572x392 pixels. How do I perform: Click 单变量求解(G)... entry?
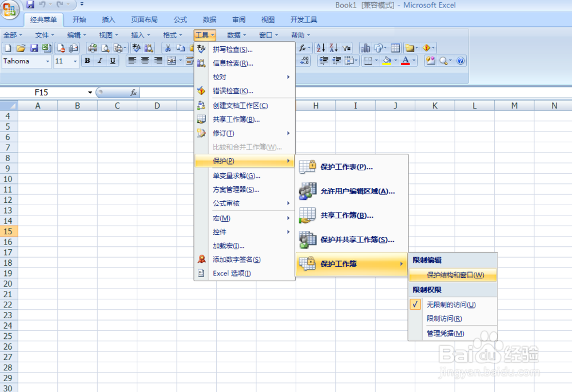244,175
